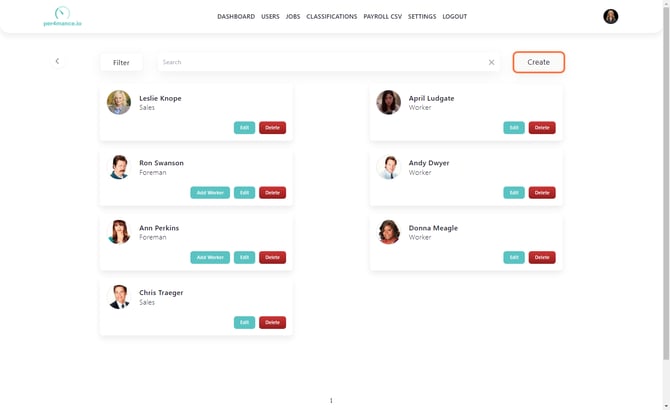Click Ron Swanson's profile photo
The height and width of the screenshot is (410, 670).
[x=119, y=167]
